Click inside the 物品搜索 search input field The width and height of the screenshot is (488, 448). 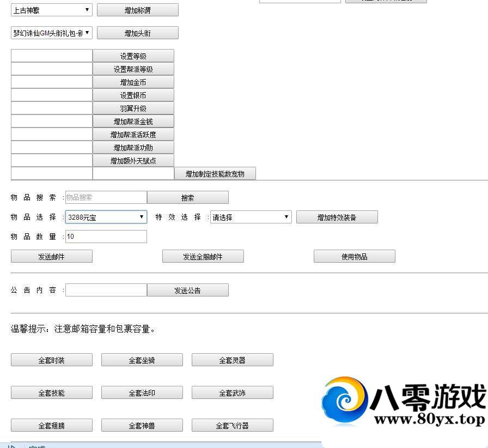click(106, 197)
